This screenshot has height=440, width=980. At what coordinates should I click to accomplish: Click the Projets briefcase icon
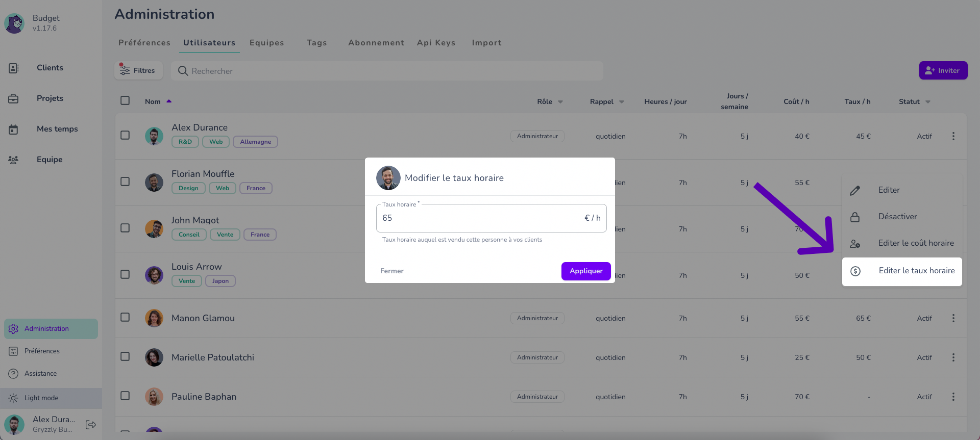coord(14,98)
